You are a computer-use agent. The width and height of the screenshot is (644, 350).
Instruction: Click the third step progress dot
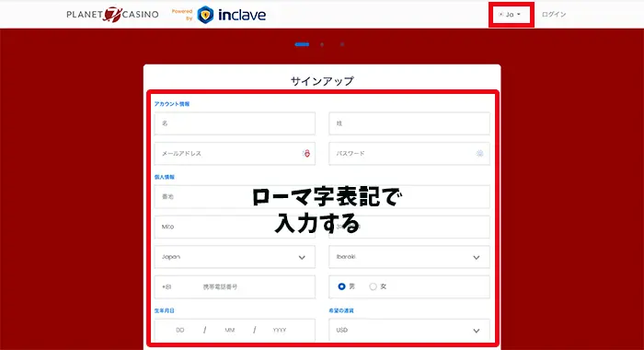(x=341, y=44)
